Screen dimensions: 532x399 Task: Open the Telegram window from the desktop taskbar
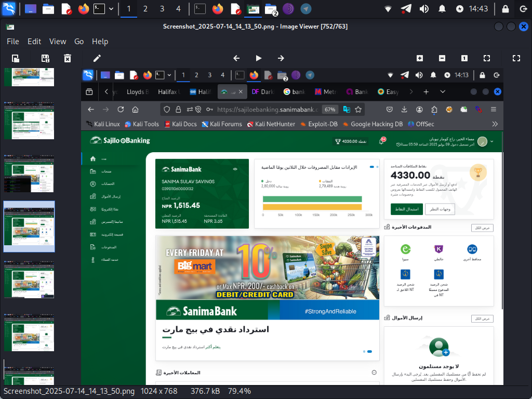(x=305, y=9)
